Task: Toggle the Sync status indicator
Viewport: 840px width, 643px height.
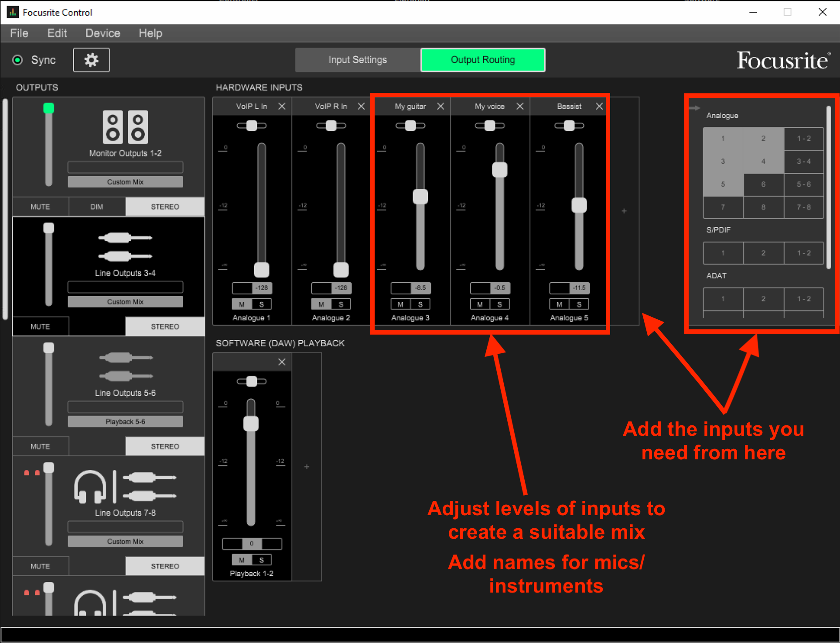Action: coord(17,60)
